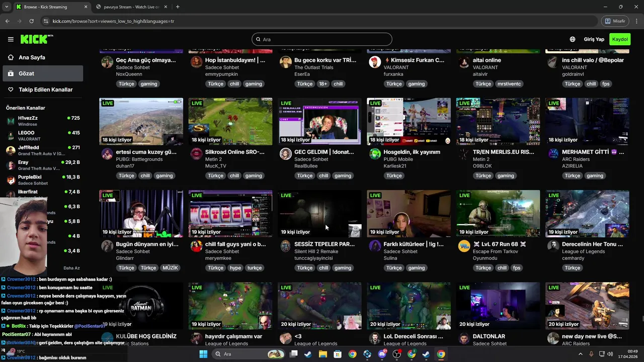Open cemhardy streamer avatar

coord(553,246)
